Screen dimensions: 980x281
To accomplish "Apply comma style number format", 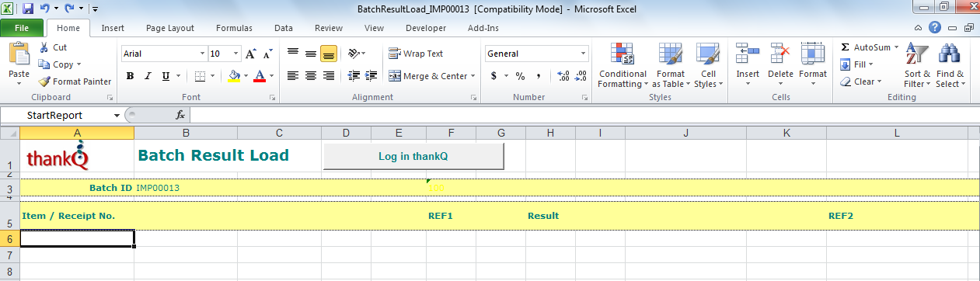I will pyautogui.click(x=539, y=76).
